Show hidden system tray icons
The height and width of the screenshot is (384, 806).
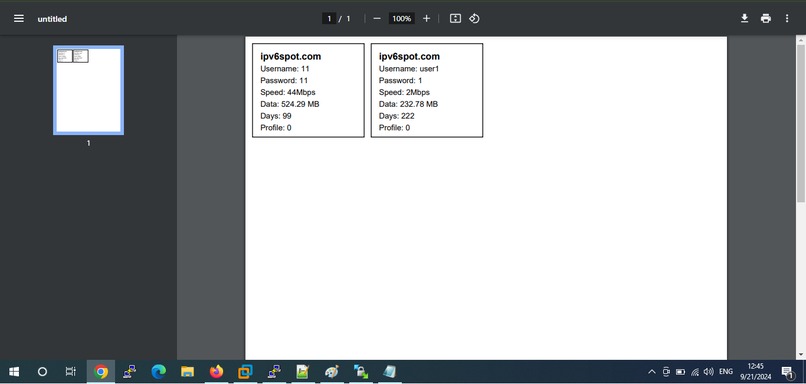pos(651,371)
